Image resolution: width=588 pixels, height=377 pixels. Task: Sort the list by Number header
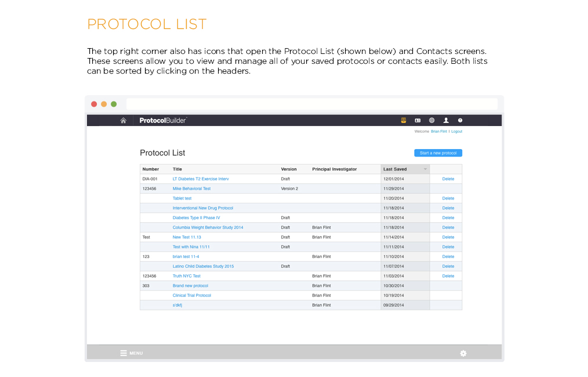pyautogui.click(x=150, y=169)
